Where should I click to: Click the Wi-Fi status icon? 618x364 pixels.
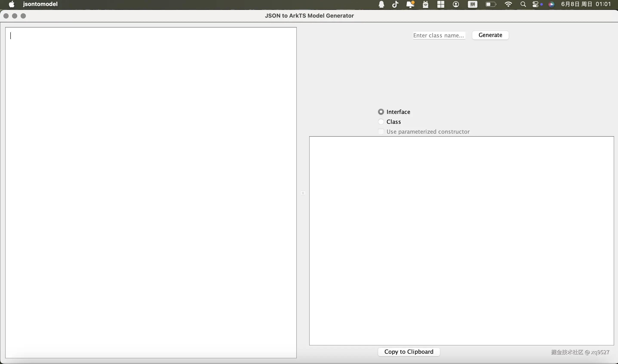tap(508, 5)
